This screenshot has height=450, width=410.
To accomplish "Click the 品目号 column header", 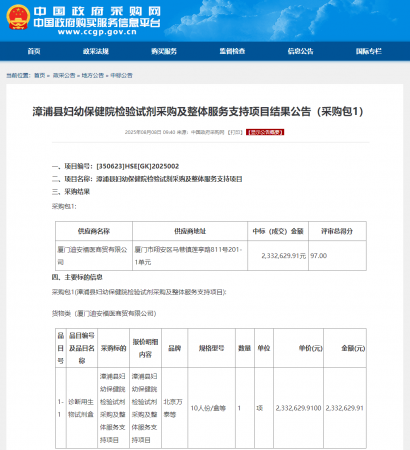I will (x=61, y=348).
